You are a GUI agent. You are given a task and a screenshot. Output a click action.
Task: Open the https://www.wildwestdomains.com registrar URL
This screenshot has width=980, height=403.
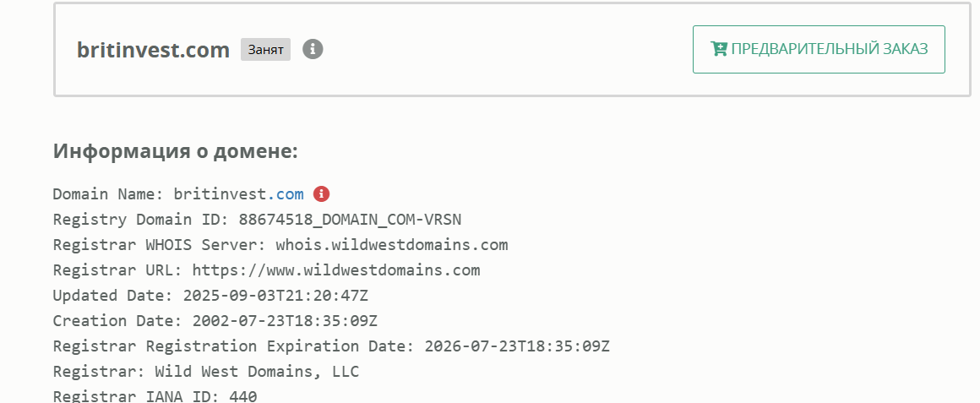click(336, 270)
